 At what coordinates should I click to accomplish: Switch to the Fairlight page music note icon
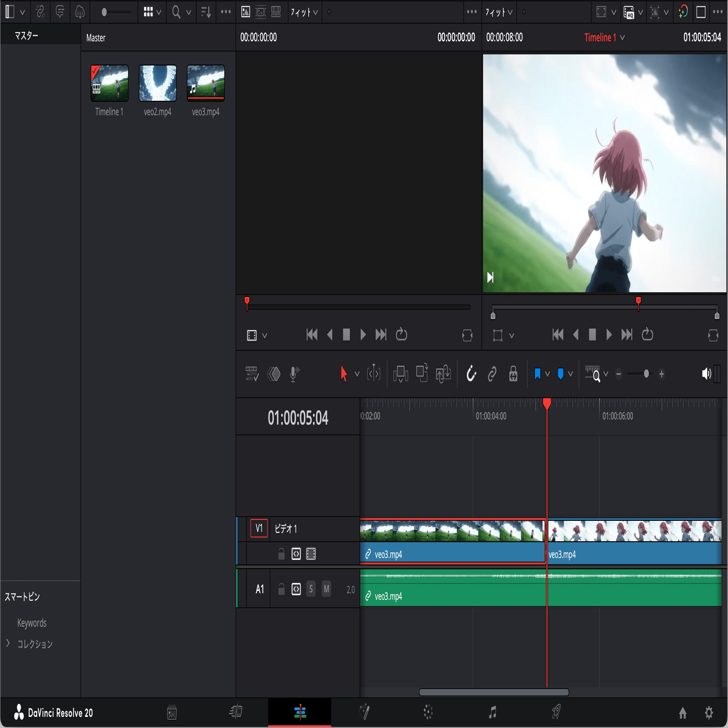click(493, 712)
